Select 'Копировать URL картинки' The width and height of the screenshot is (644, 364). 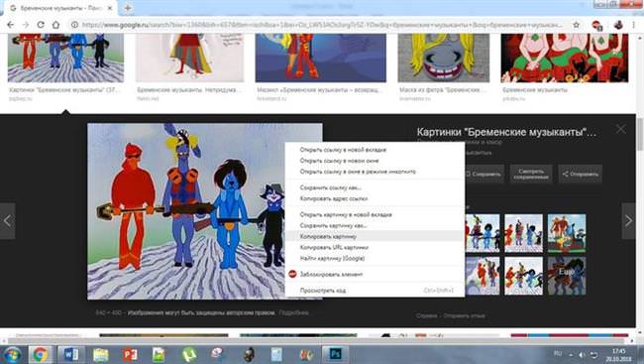[x=334, y=248]
